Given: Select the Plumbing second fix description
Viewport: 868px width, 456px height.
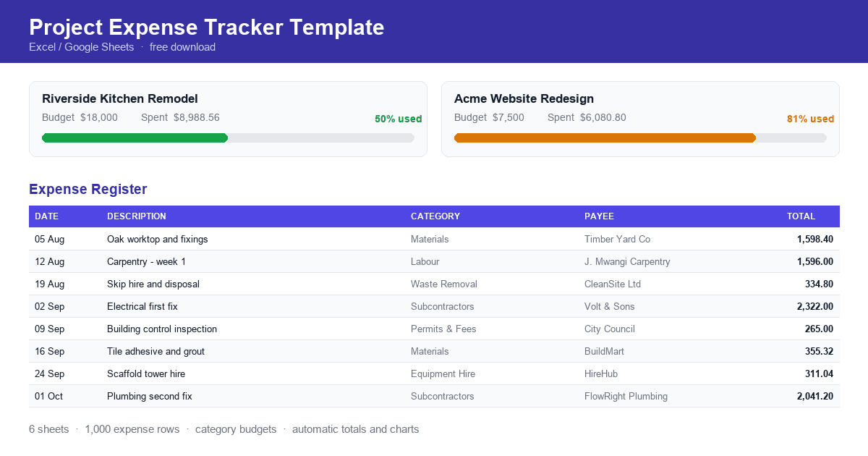Looking at the screenshot, I should pos(150,396).
